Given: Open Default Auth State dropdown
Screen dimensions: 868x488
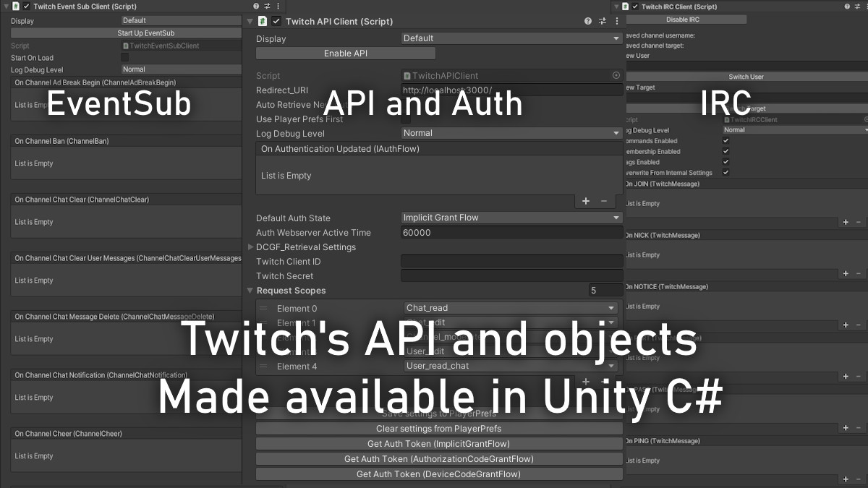Looking at the screenshot, I should click(511, 218).
